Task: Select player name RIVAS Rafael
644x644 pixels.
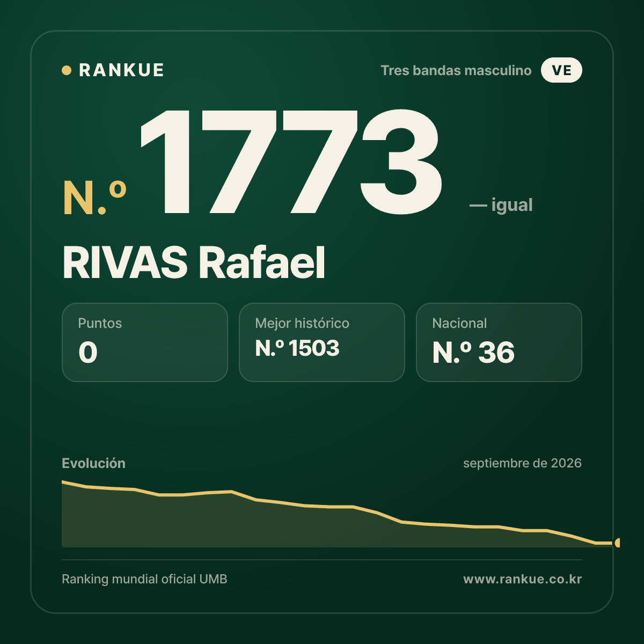Action: click(194, 263)
